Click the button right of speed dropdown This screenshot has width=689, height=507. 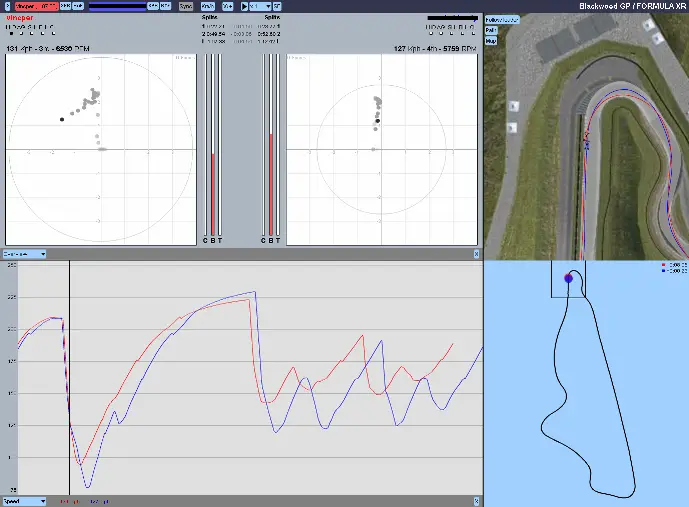tap(277, 6)
